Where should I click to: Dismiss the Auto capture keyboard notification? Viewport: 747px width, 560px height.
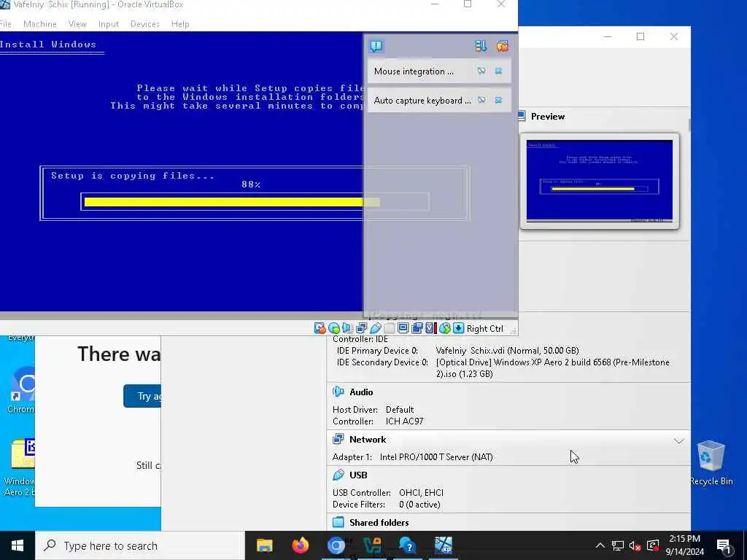[498, 100]
